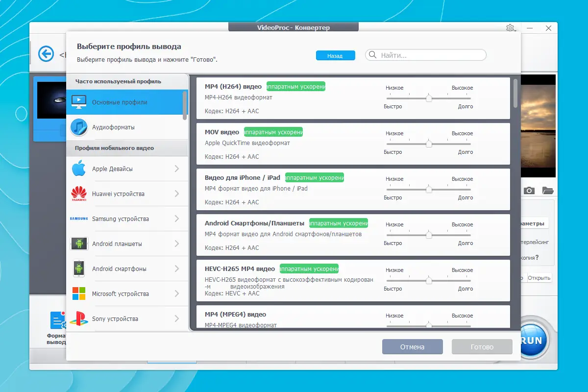Viewport: 588px width, 392px height.
Task: Expand the Microsoft устройства chevron
Action: point(177,294)
